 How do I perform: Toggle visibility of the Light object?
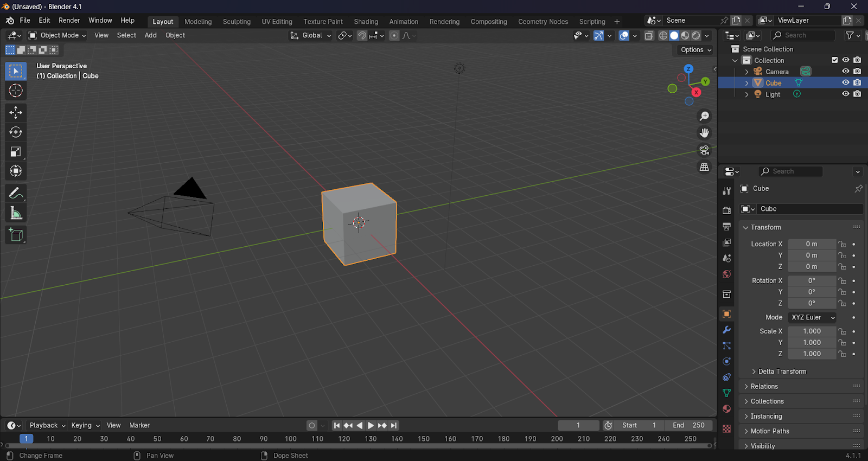point(845,94)
